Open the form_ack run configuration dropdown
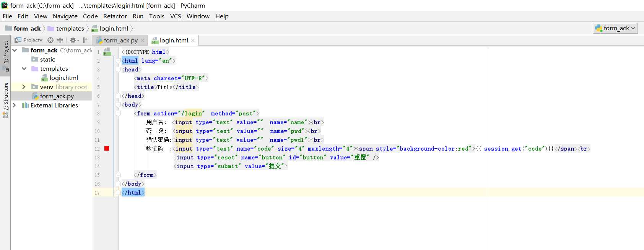Screen dimensions: 644x250 pyautogui.click(x=615, y=28)
